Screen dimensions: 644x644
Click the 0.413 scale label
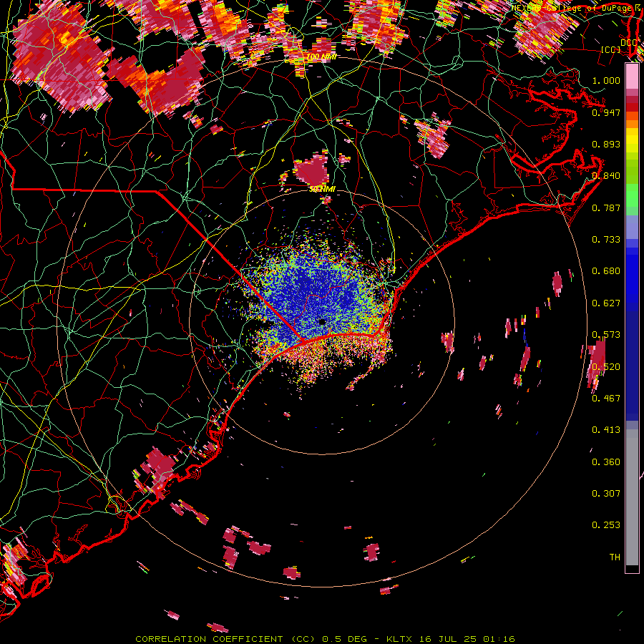pyautogui.click(x=606, y=430)
